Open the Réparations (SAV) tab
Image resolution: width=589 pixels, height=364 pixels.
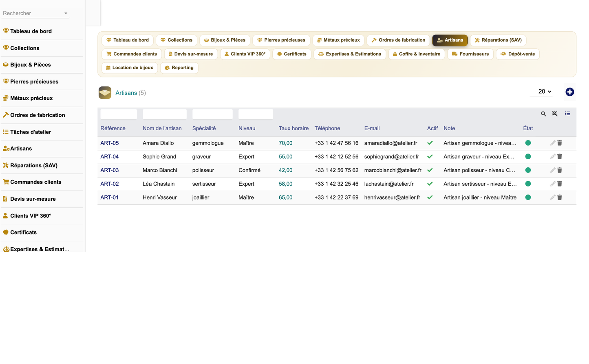[498, 40]
